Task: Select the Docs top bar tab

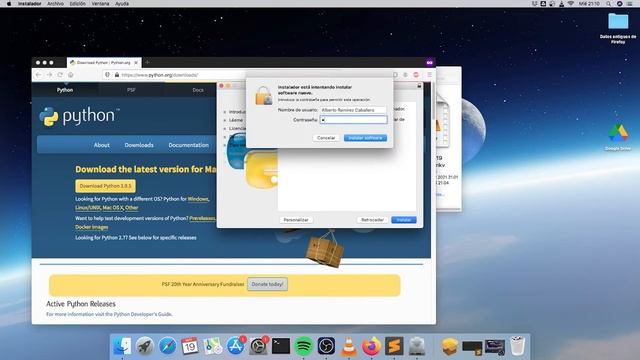Action: point(198,90)
